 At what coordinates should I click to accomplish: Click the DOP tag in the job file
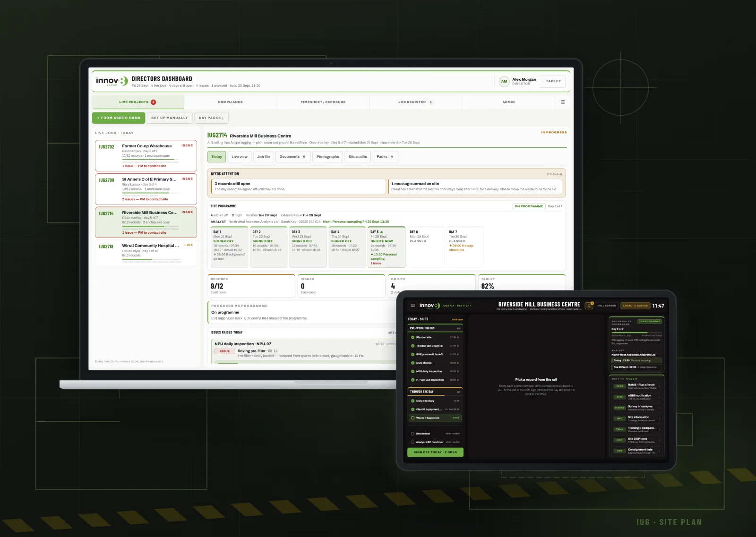pos(619,440)
